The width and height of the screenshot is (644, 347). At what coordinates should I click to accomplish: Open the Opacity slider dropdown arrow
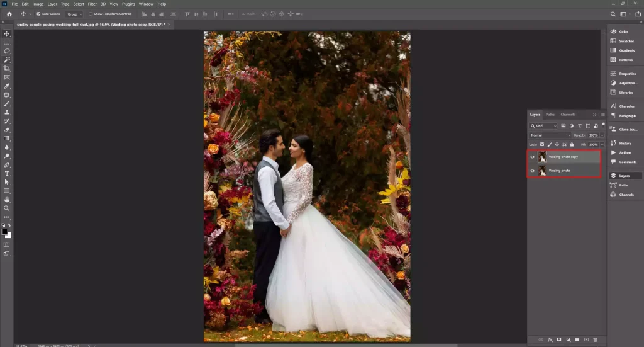(602, 135)
